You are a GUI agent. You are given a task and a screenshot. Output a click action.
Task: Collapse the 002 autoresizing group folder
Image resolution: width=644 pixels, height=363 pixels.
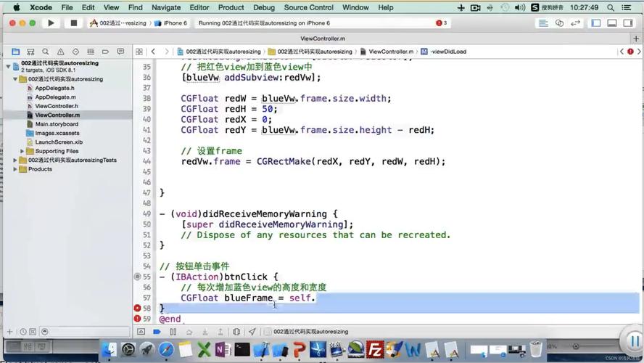(x=15, y=79)
